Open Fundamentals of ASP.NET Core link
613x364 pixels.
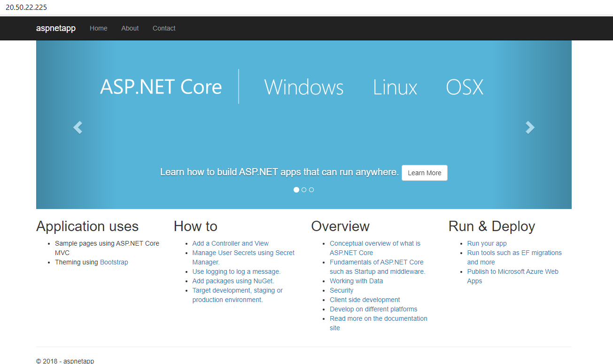click(x=377, y=267)
